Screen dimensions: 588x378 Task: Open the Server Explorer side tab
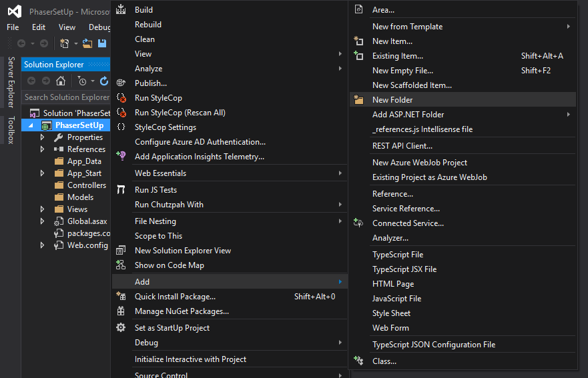pyautogui.click(x=11, y=82)
